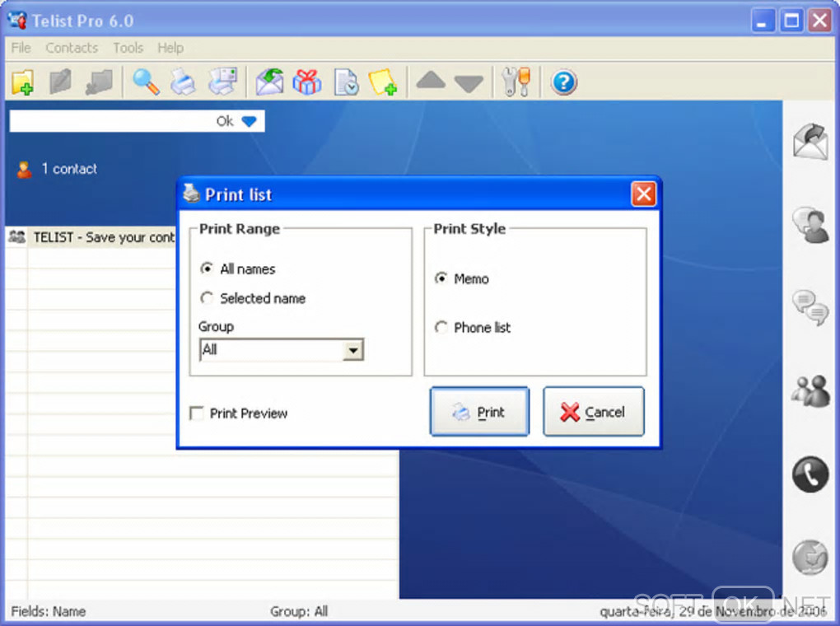Open the Tools menu
Viewport: 840px width, 626px height.
click(128, 48)
